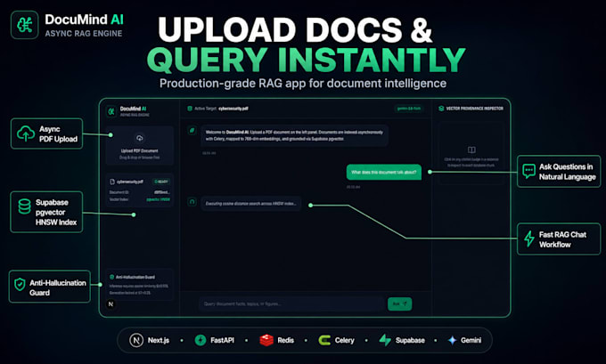This screenshot has width=606, height=364.
Task: Click the Fast RAG Chat Workflow label
Action: pyautogui.click(x=562, y=239)
